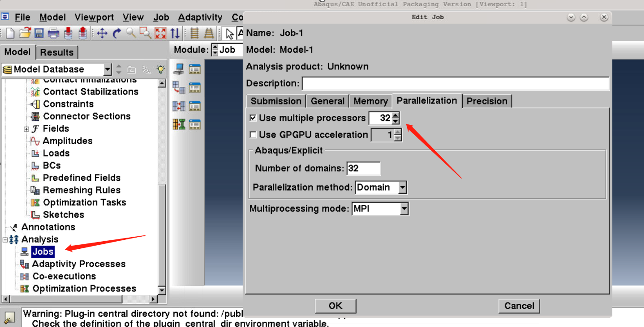Screen dimensions: 644x327
Task: Select Contact Stabilizations tree item
Action: (x=91, y=92)
